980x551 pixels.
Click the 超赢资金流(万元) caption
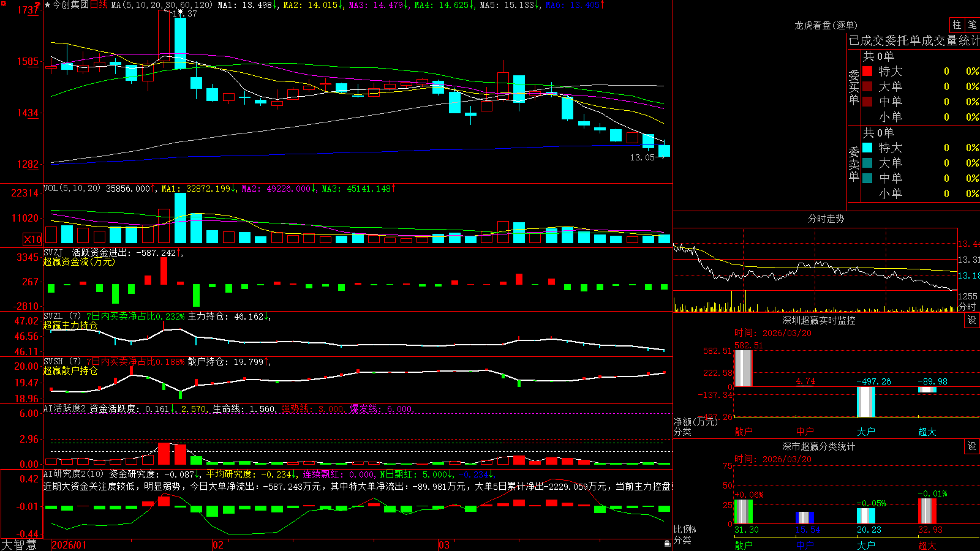[79, 261]
